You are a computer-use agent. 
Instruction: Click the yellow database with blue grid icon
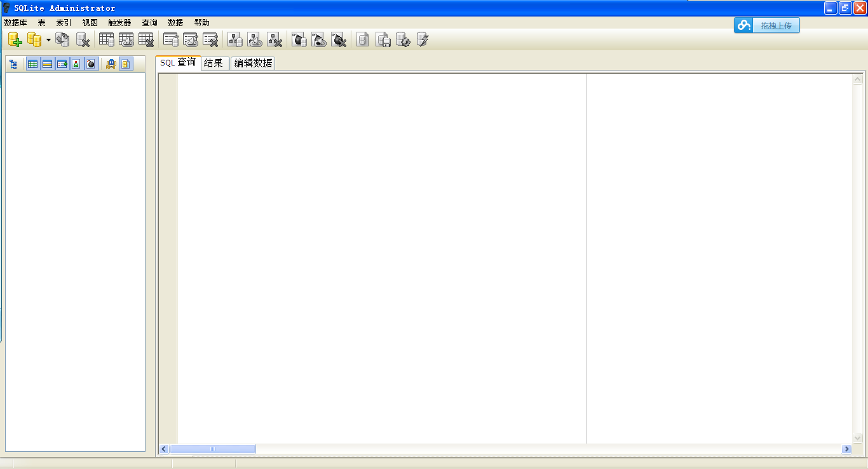pyautogui.click(x=111, y=64)
